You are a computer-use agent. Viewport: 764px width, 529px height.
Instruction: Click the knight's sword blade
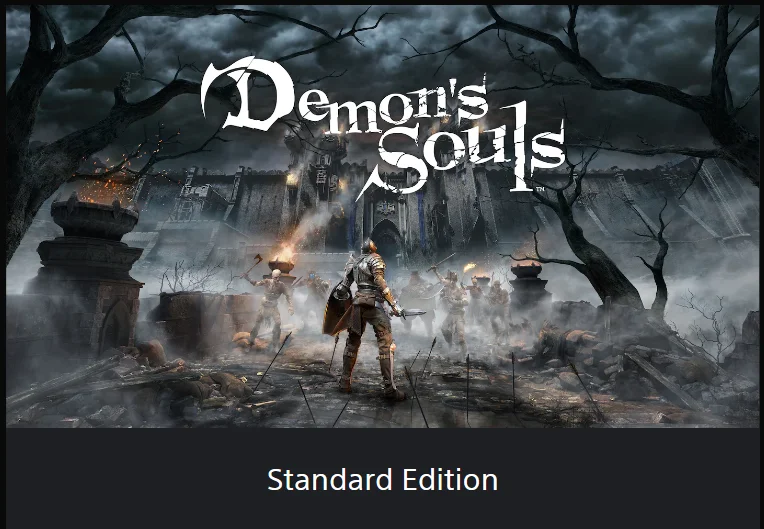(x=414, y=313)
